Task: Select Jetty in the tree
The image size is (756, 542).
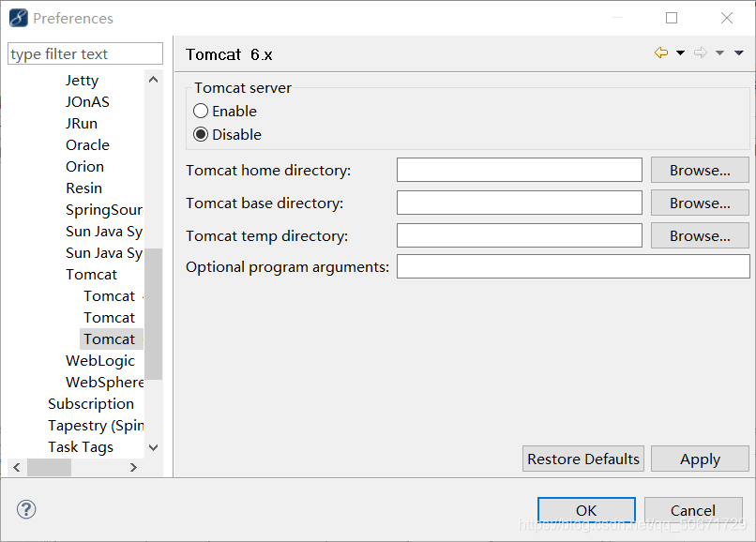Action: (82, 80)
